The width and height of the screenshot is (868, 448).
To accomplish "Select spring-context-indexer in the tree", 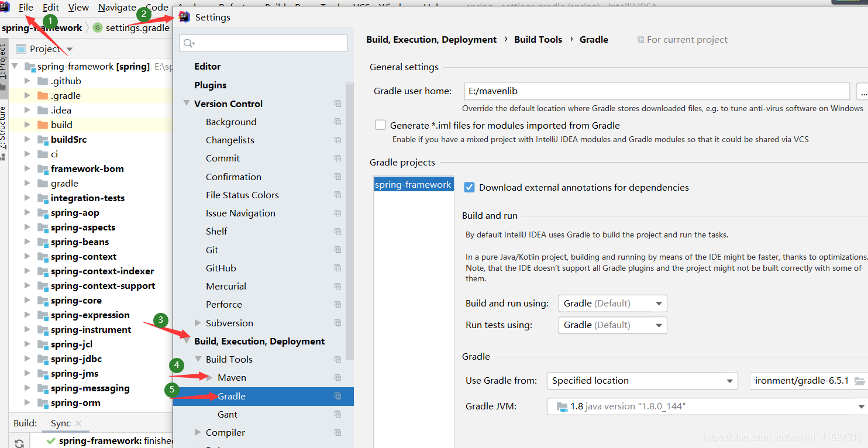I will pyautogui.click(x=102, y=271).
